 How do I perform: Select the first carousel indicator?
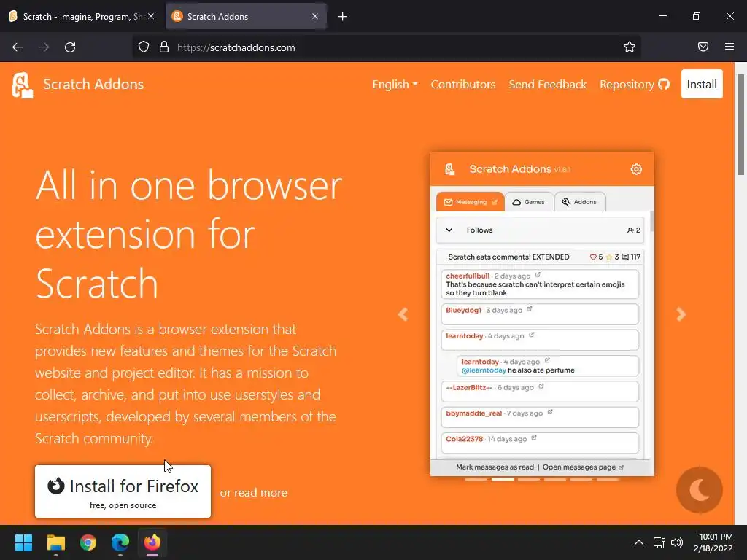click(x=476, y=480)
